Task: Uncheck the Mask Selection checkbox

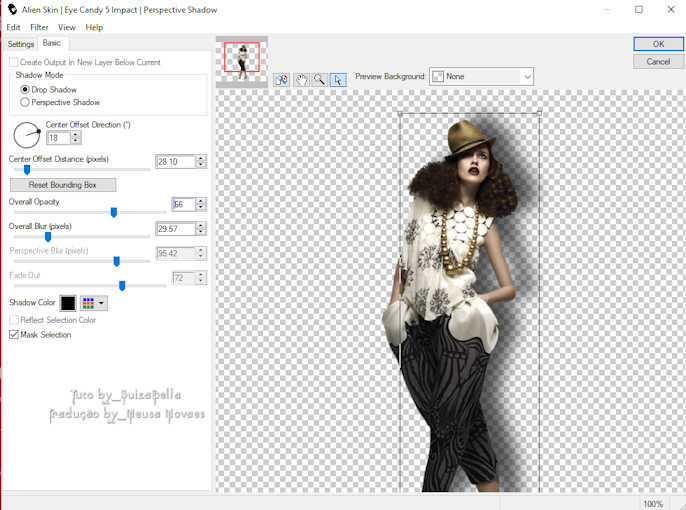Action: pyautogui.click(x=14, y=335)
